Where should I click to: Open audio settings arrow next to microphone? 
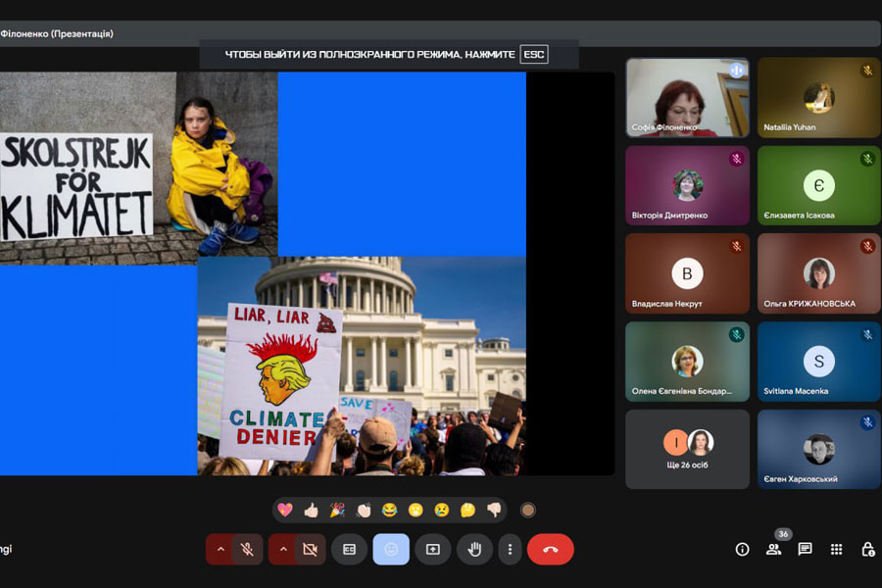coord(220,549)
